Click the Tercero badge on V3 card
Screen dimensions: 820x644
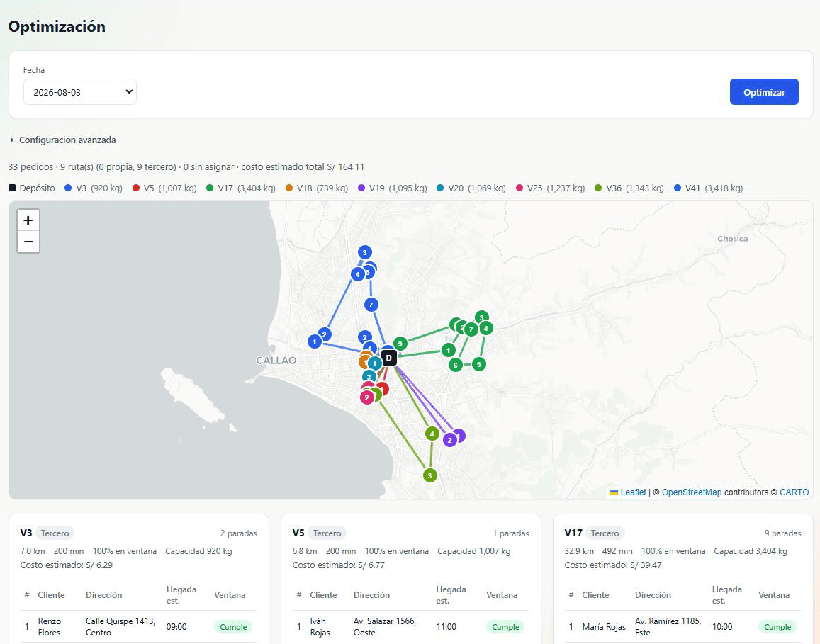click(x=55, y=533)
